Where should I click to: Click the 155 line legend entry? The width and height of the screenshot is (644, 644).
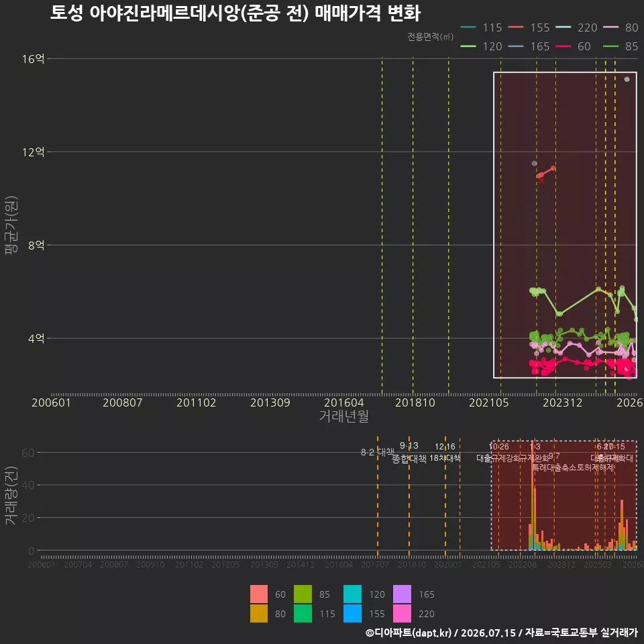pos(529,28)
